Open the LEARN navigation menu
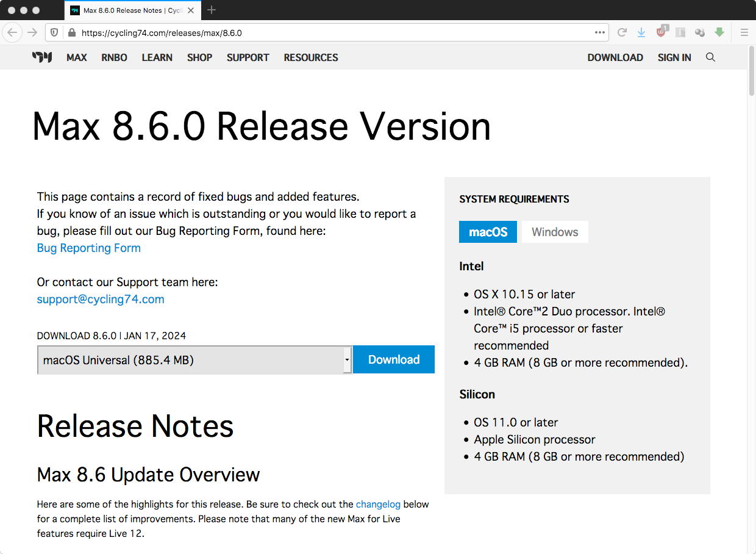 [157, 57]
